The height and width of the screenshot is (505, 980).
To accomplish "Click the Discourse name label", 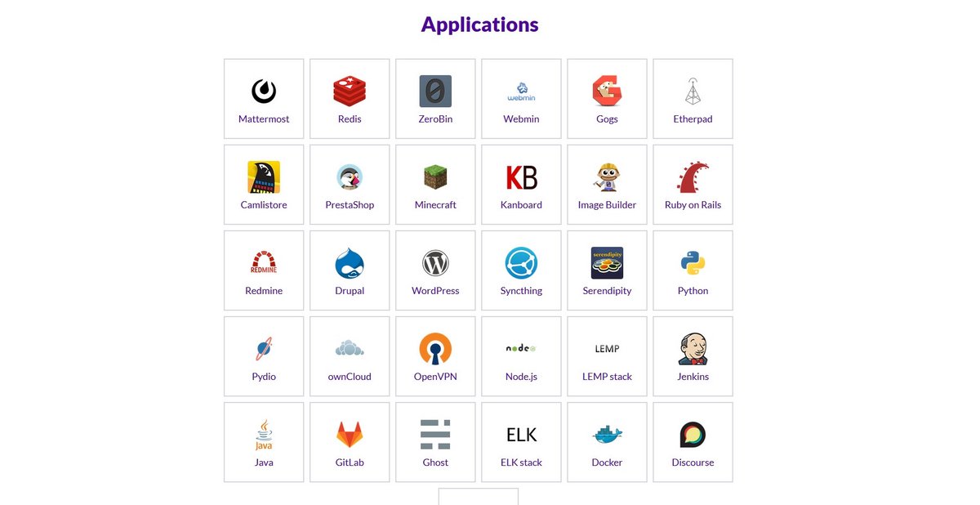I will tap(693, 463).
